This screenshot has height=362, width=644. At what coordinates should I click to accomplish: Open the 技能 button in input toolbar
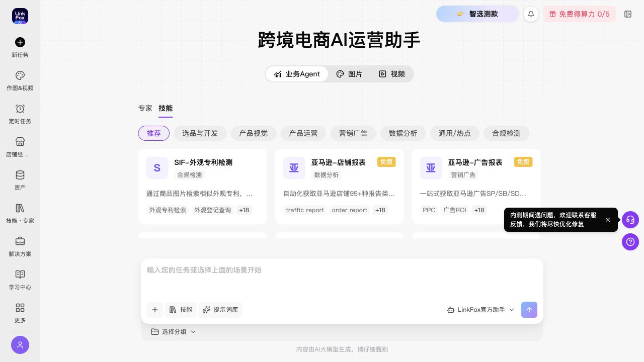coord(181,310)
